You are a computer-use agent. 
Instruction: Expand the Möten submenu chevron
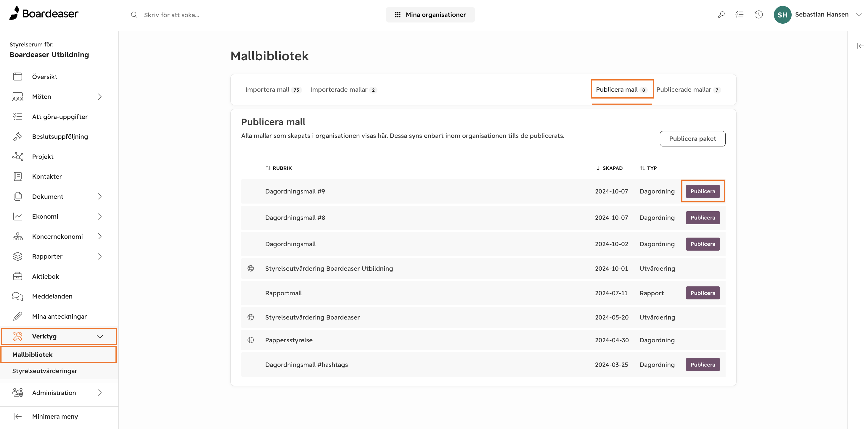[100, 97]
